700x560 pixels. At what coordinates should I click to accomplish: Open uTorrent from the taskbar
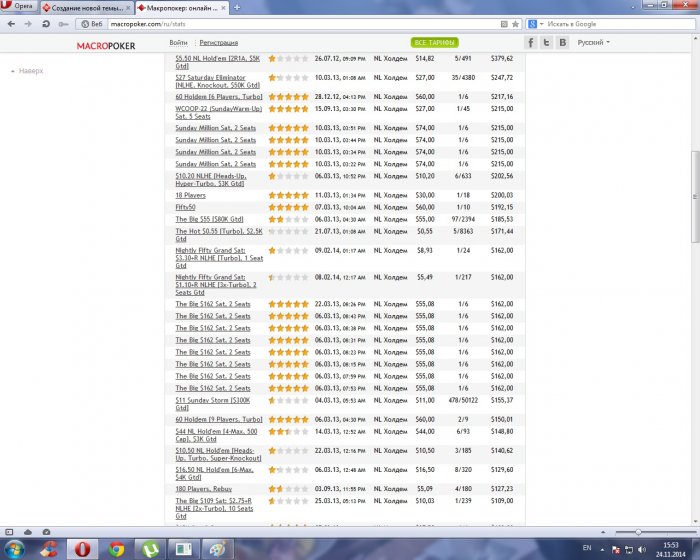[150, 549]
